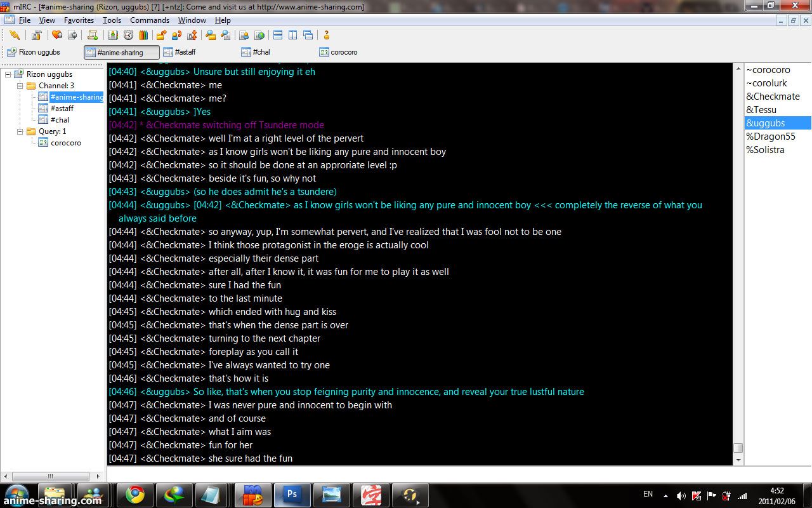Open Favorites with the heart icon
This screenshot has height=508, width=812.
(x=56, y=35)
